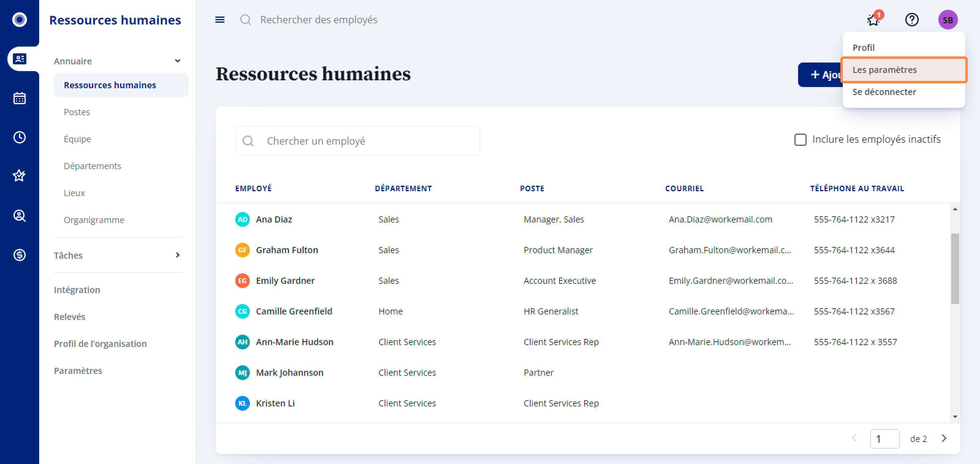The width and height of the screenshot is (980, 464).
Task: Open notifications star icon with badge
Action: tap(873, 20)
